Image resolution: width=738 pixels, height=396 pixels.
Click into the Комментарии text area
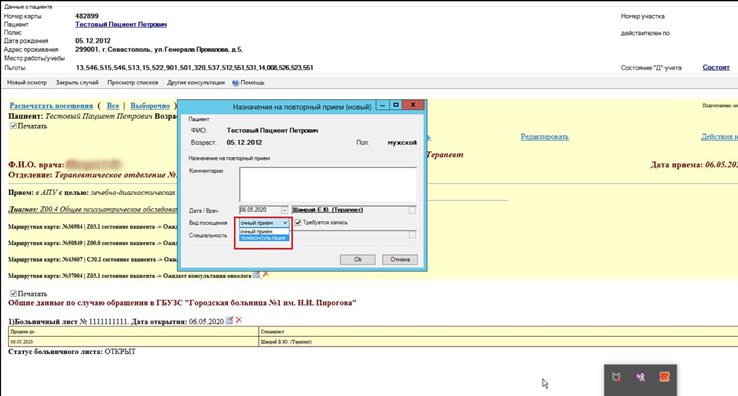[x=328, y=185]
